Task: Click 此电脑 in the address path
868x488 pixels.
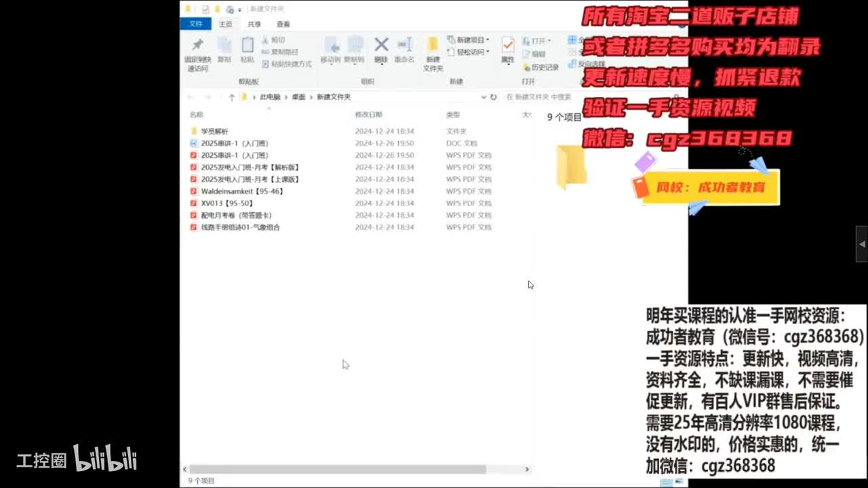Action: [x=270, y=97]
